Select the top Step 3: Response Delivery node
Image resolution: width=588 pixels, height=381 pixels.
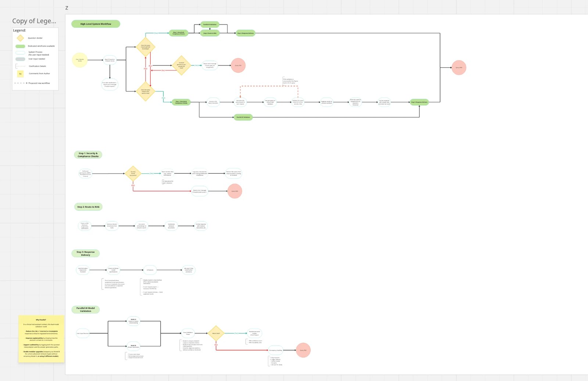point(245,33)
